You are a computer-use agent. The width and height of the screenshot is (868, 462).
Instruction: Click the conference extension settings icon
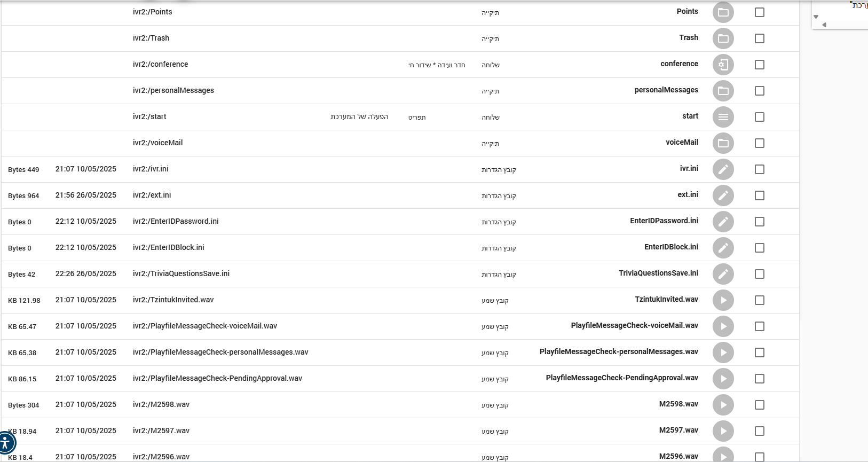[723, 65]
